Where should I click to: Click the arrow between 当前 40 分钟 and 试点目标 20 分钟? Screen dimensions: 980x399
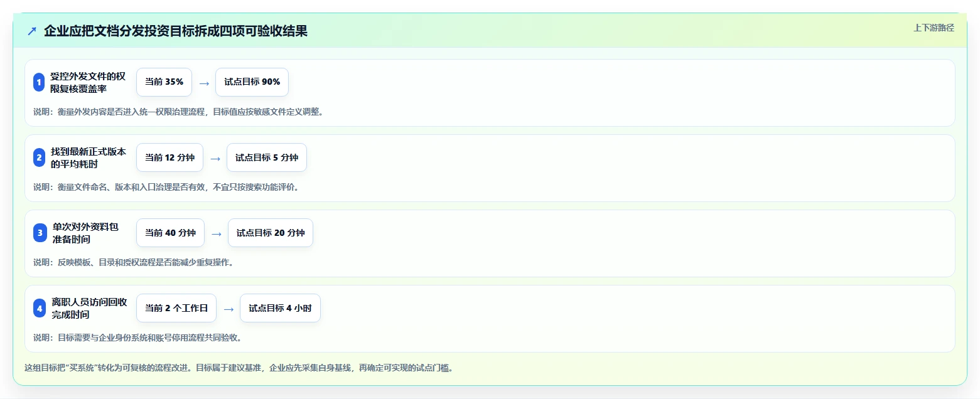click(217, 233)
